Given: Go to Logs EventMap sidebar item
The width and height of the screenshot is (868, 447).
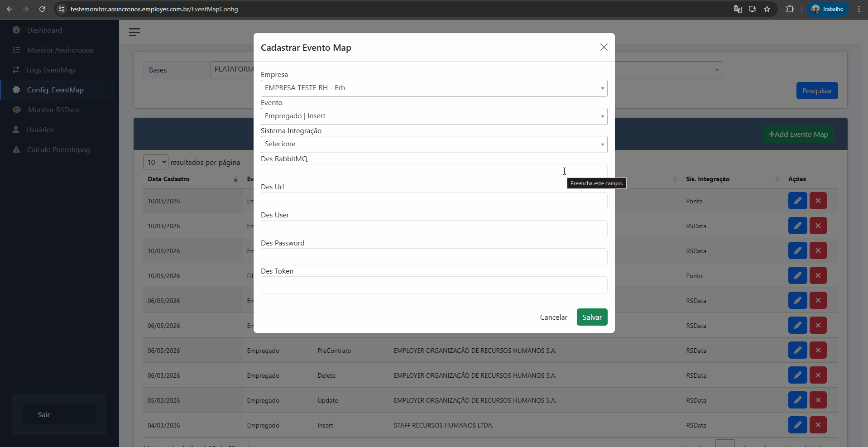Looking at the screenshot, I should [x=50, y=70].
